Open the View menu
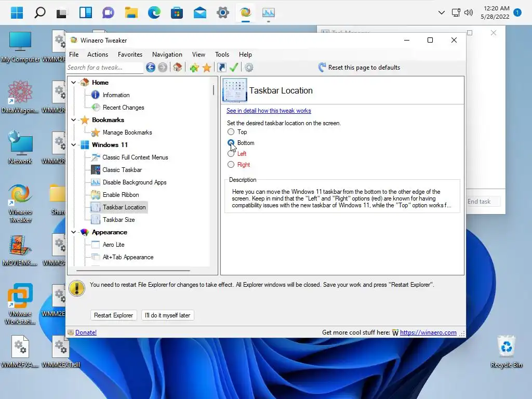 198,54
